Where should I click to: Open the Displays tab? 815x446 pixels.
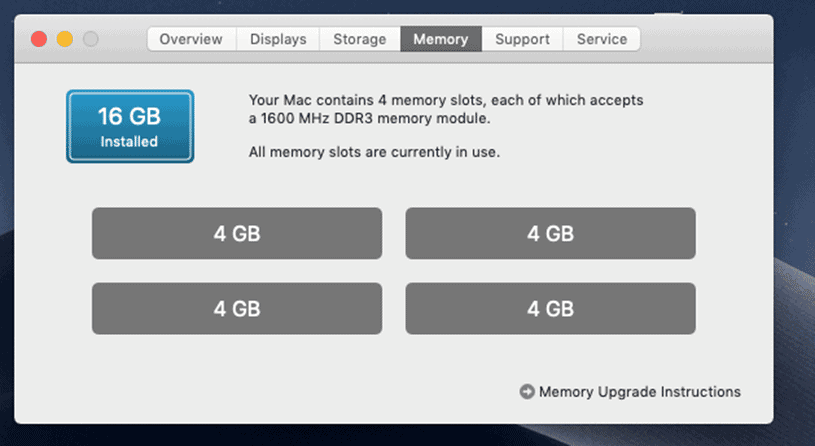(x=278, y=39)
